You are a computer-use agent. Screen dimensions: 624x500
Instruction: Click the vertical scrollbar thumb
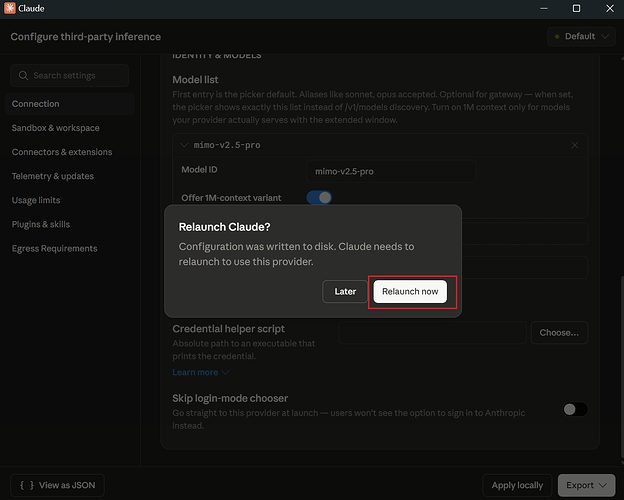(x=622, y=366)
